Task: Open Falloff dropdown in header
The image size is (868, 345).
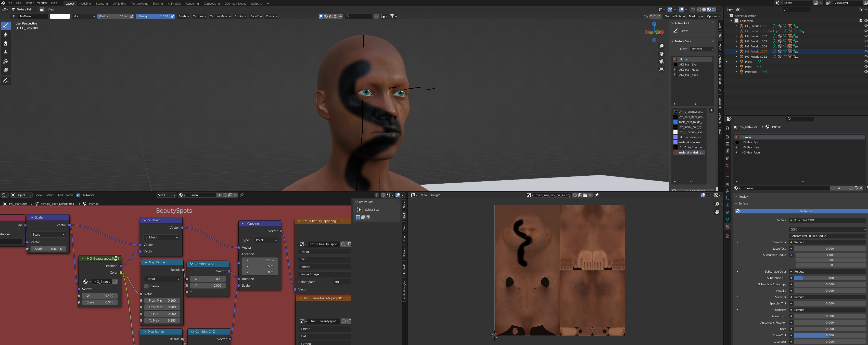Action: pyautogui.click(x=256, y=16)
